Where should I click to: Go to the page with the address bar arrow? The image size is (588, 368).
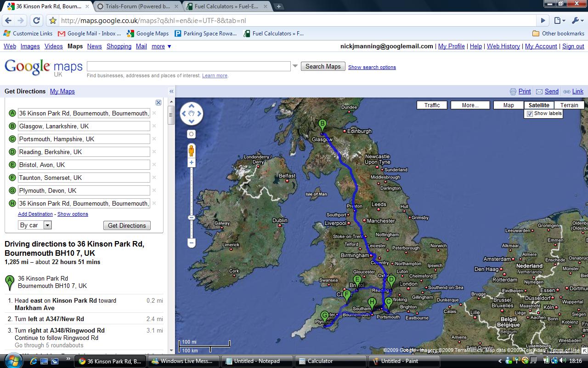click(543, 21)
